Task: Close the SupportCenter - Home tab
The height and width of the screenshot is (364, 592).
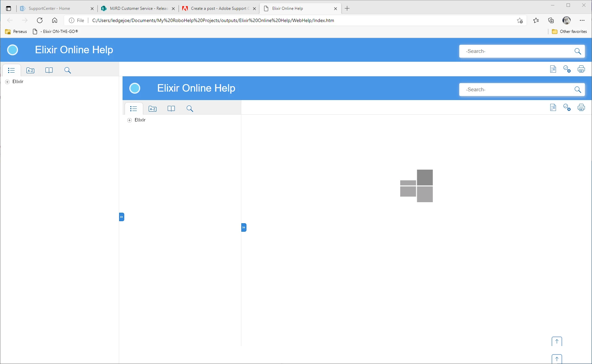Action: [92, 8]
